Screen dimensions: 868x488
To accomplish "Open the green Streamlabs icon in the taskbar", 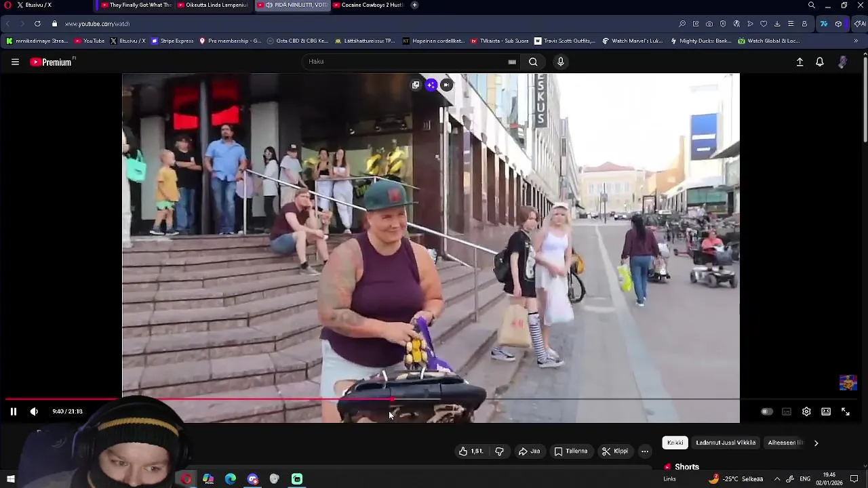I will (297, 479).
